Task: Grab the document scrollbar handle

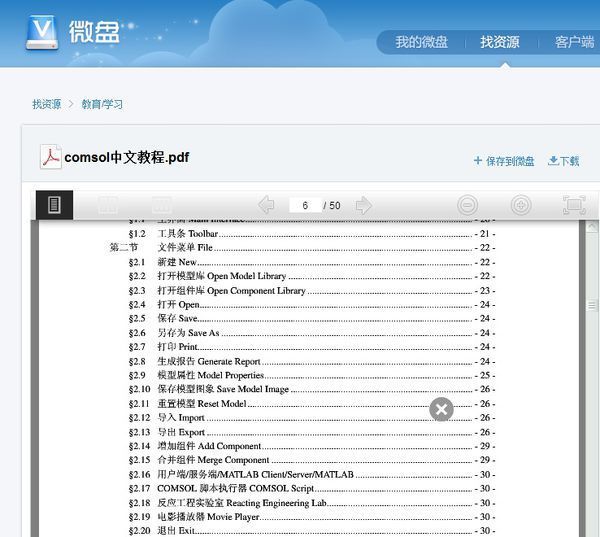Action: (592, 305)
